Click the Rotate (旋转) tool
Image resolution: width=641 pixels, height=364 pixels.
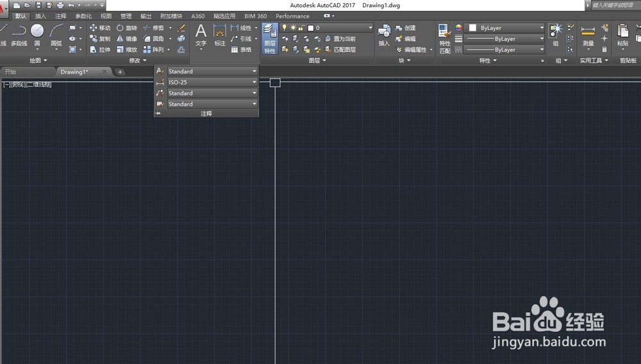pos(127,28)
